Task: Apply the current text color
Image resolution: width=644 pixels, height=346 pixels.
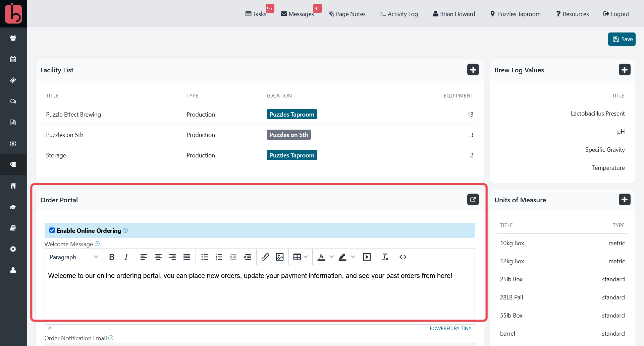Action: click(x=321, y=257)
